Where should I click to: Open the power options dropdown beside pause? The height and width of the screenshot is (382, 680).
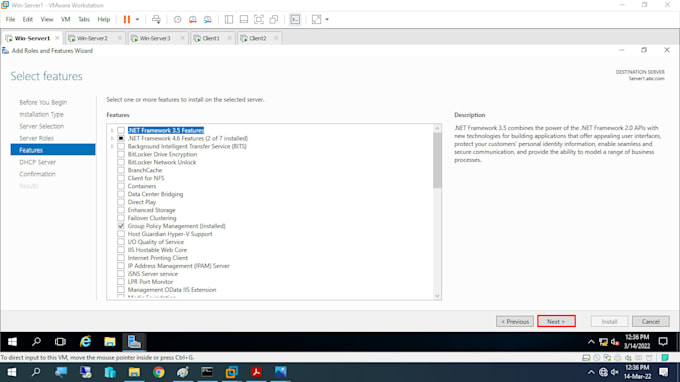(x=137, y=20)
